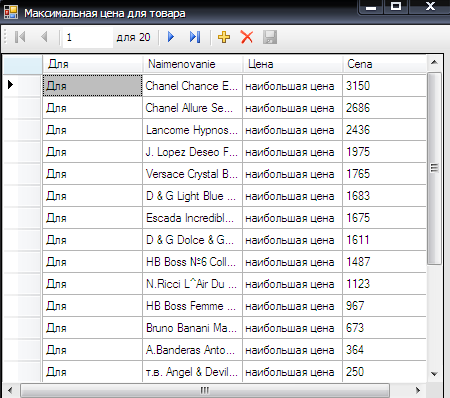450x398 pixels.
Task: Click the Для column header
Action: click(x=93, y=64)
